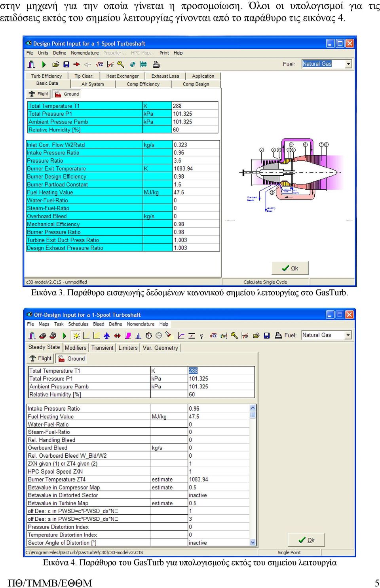Switch to the Comp Design tab
The image size is (380, 588).
point(196,84)
